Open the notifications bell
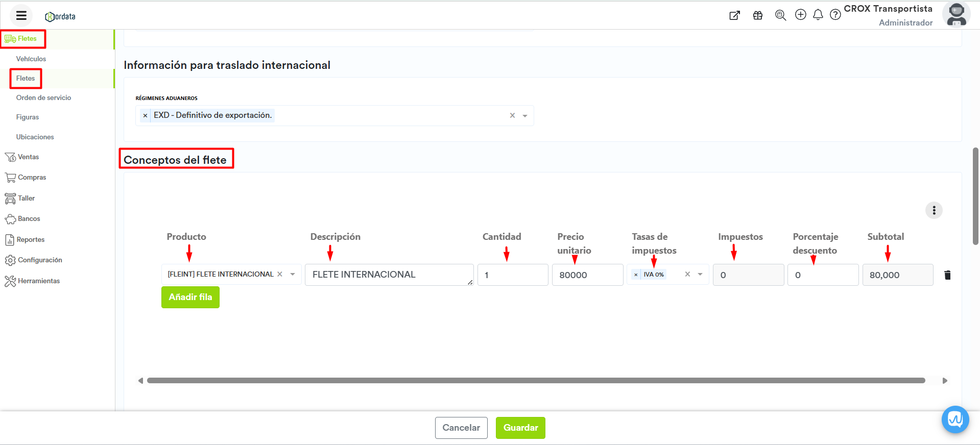The image size is (980, 445). 818,15
